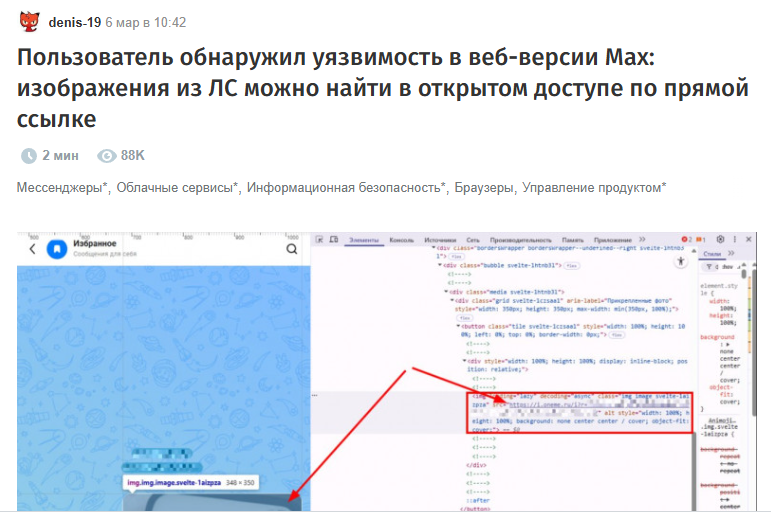Open the Облачные сервисы hub link
Screen dimensions: 771x520
[x=178, y=188]
